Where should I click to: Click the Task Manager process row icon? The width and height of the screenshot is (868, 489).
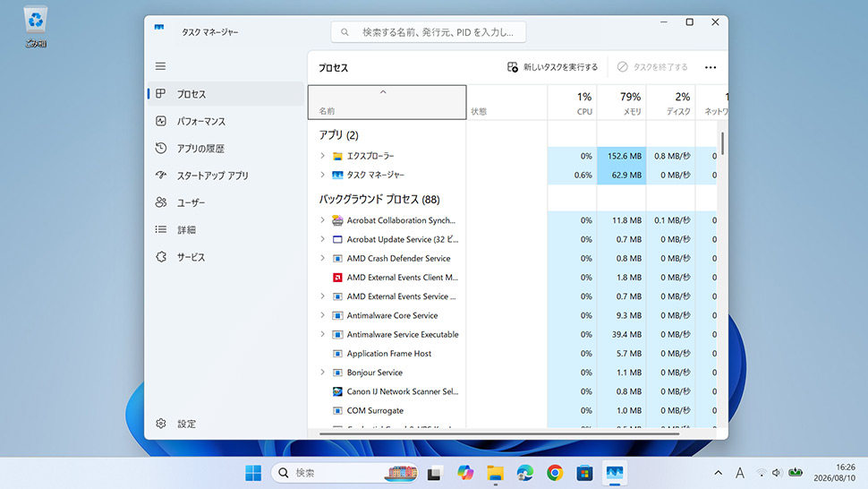[x=337, y=175]
